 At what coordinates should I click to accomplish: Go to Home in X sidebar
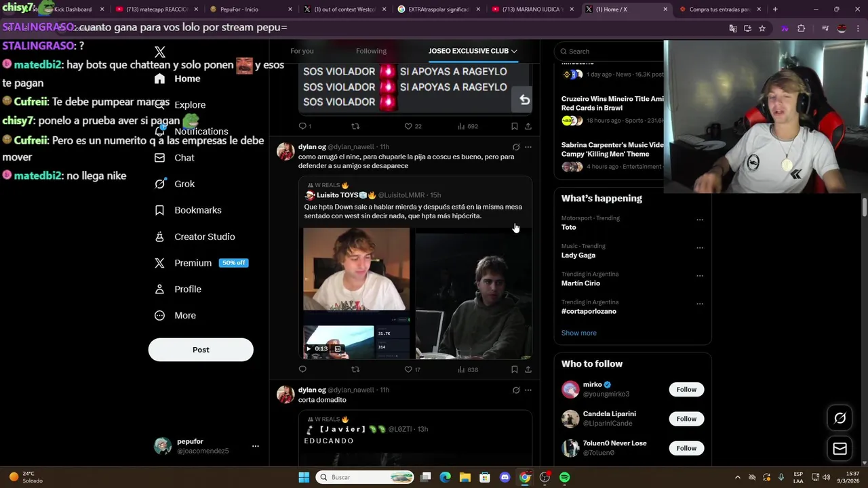pyautogui.click(x=177, y=79)
